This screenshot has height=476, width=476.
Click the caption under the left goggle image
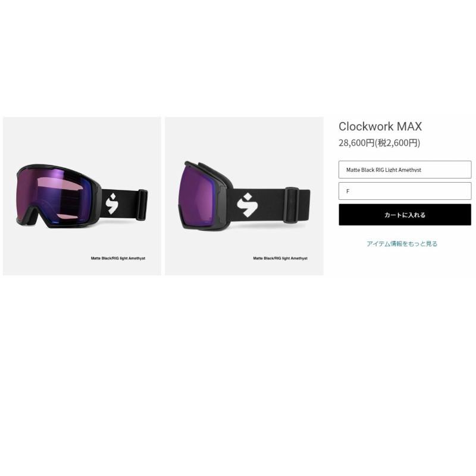pyautogui.click(x=118, y=258)
